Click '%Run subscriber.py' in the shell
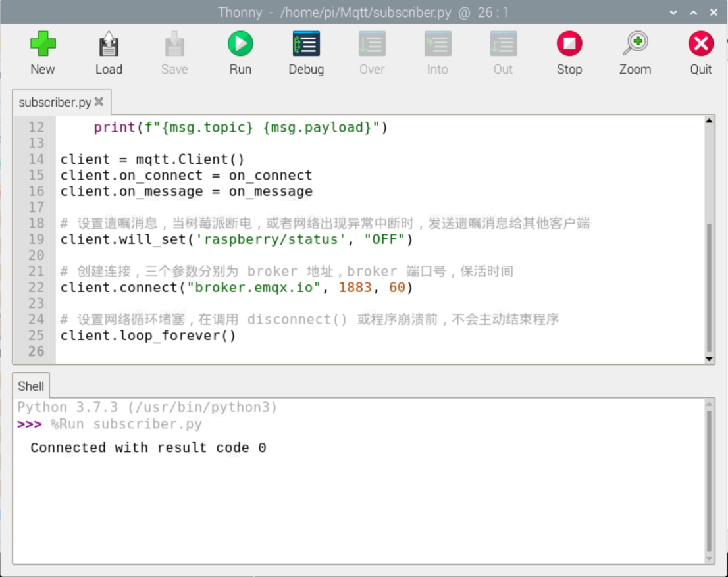This screenshot has height=577, width=728. point(126,424)
